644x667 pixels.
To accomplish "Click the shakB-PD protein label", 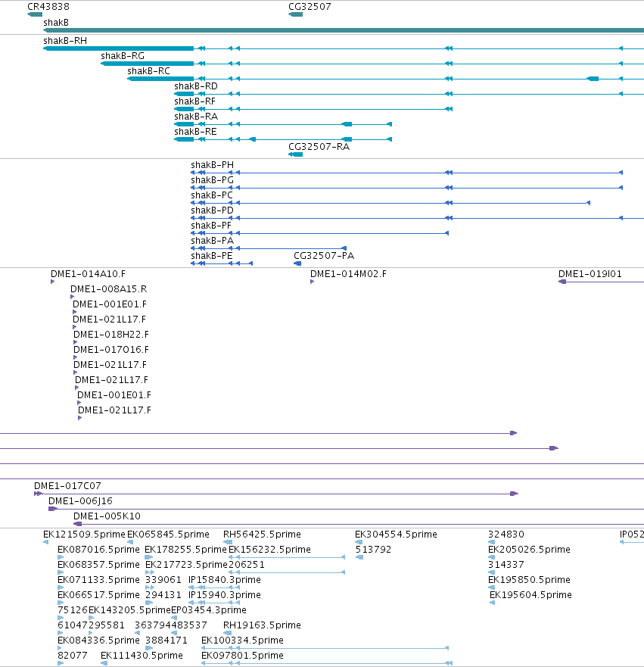I will pyautogui.click(x=212, y=210).
